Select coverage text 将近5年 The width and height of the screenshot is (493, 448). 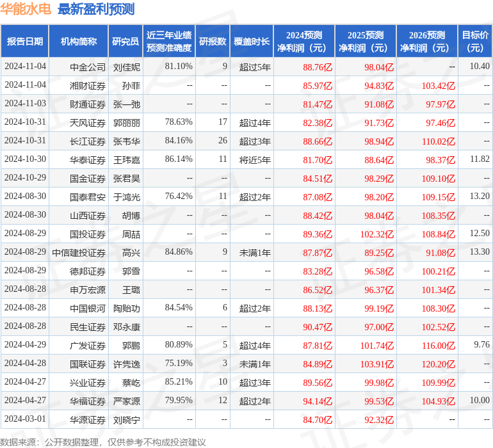(x=255, y=160)
